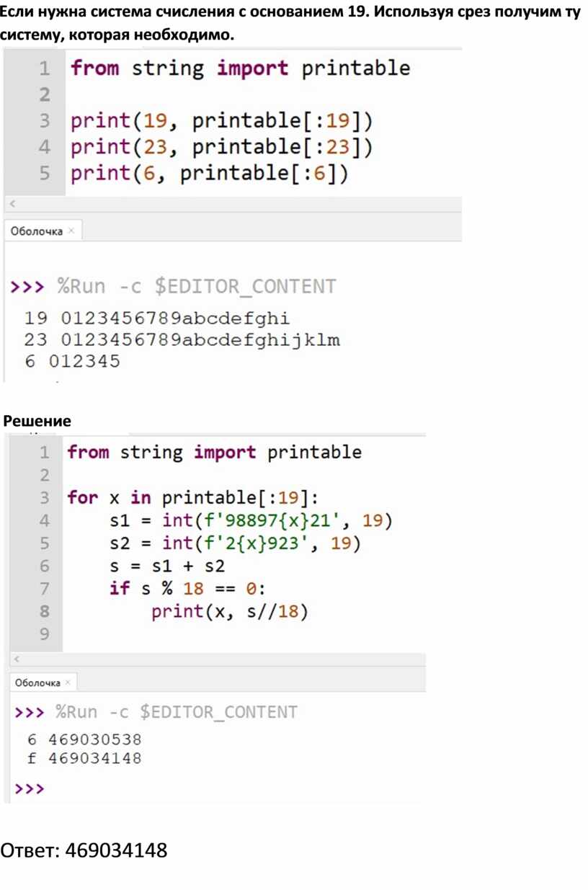Click the 'for x in printable[:19]:' line

192,497
